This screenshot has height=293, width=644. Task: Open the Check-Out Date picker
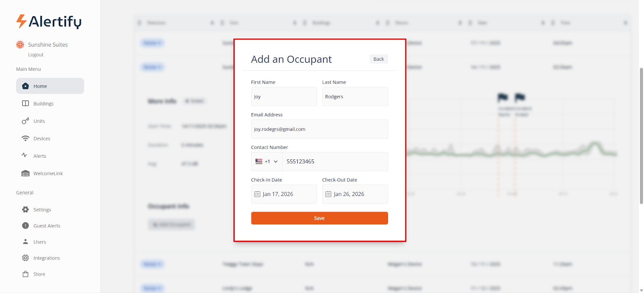click(x=355, y=194)
